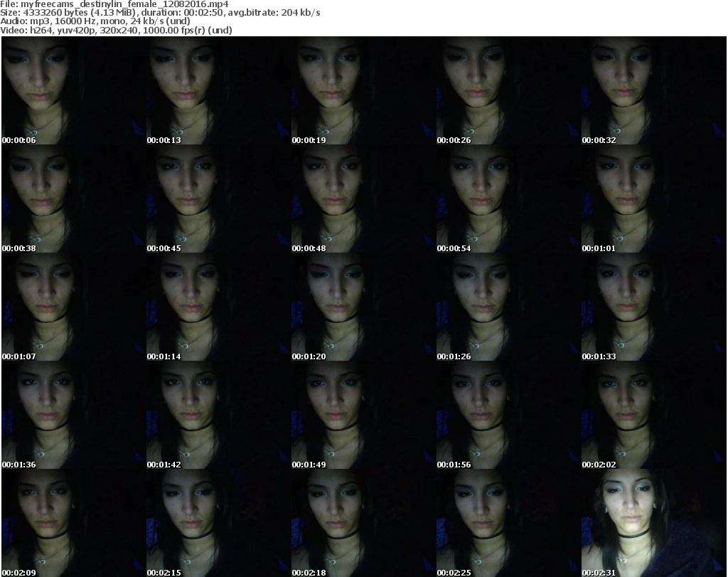Select the thumbnail stamped 00:00:19

tap(363, 90)
